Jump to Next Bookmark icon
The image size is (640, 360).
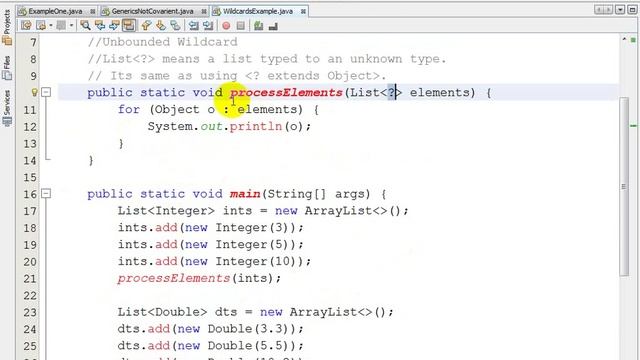160,26
